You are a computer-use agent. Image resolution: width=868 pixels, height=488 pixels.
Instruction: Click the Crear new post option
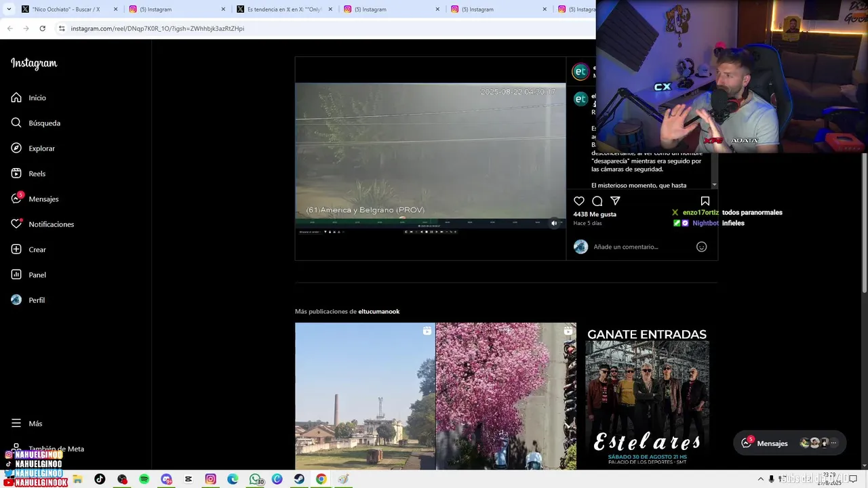click(28, 249)
